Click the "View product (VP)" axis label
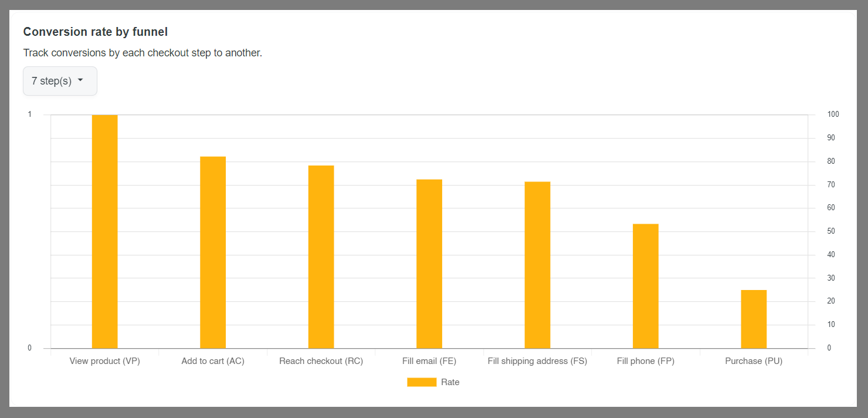This screenshot has height=418, width=868. pyautogui.click(x=105, y=361)
